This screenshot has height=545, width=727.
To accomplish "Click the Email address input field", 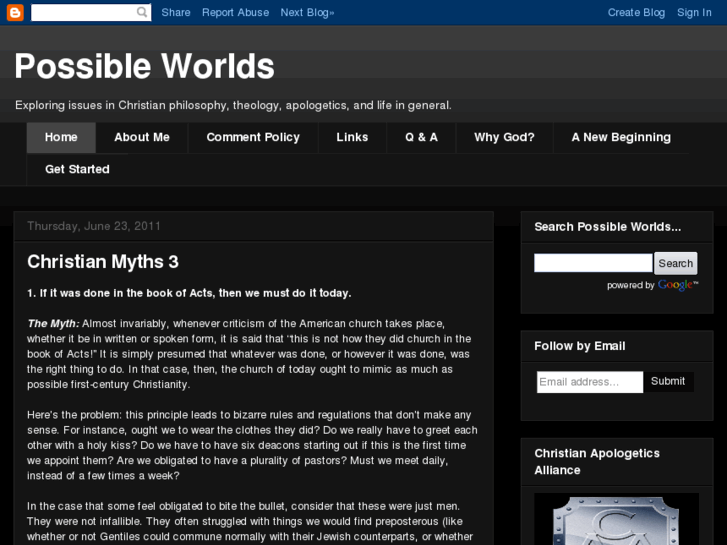I will point(590,382).
